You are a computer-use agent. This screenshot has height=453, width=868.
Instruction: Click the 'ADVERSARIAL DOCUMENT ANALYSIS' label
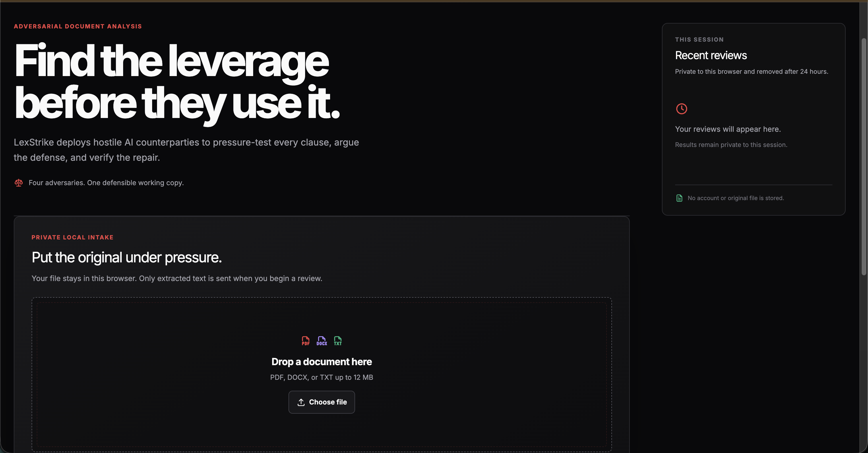pyautogui.click(x=78, y=26)
